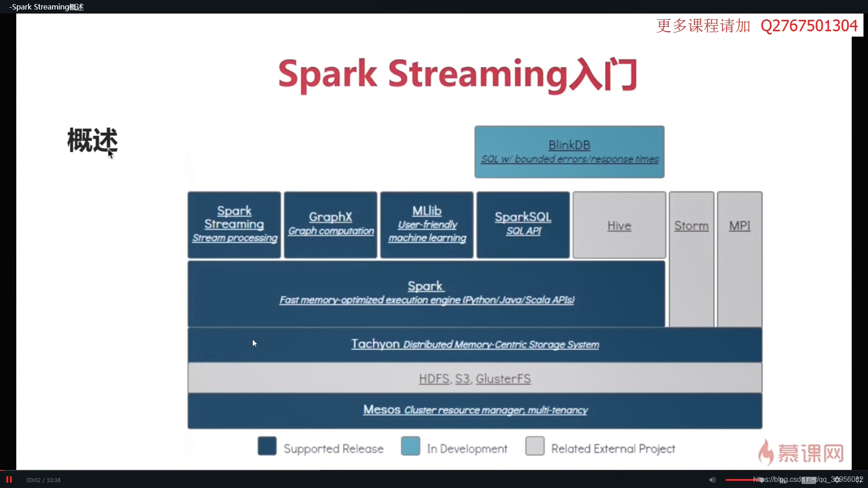Click the light blue In Development swatch
This screenshot has height=488, width=868.
tap(410, 446)
